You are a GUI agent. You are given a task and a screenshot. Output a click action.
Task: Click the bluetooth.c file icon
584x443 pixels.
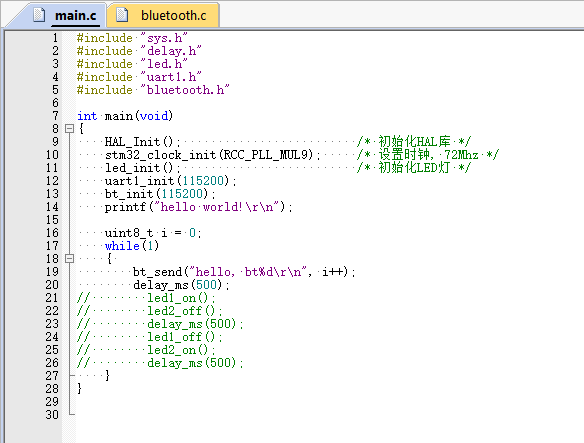[122, 15]
